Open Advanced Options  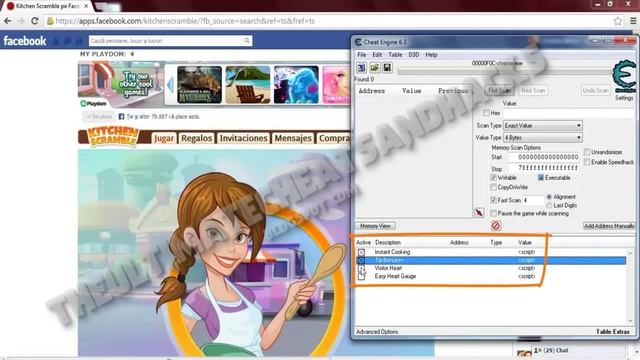coord(377,332)
